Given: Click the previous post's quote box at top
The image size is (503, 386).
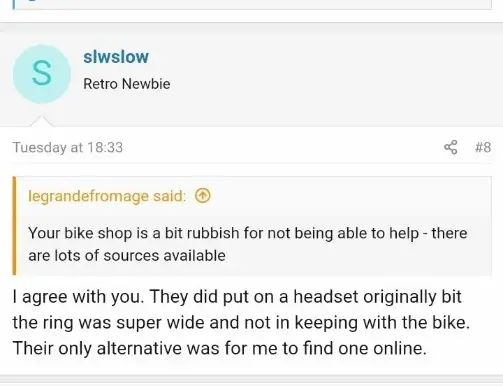Looking at the screenshot, I should point(252,5).
